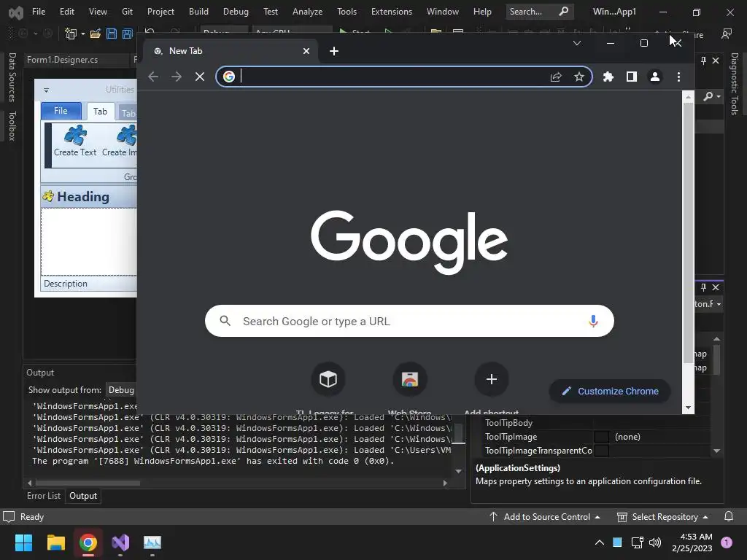The height and width of the screenshot is (560, 747).
Task: Click the ToolTipImageTransparentColor color swatch
Action: tap(602, 451)
